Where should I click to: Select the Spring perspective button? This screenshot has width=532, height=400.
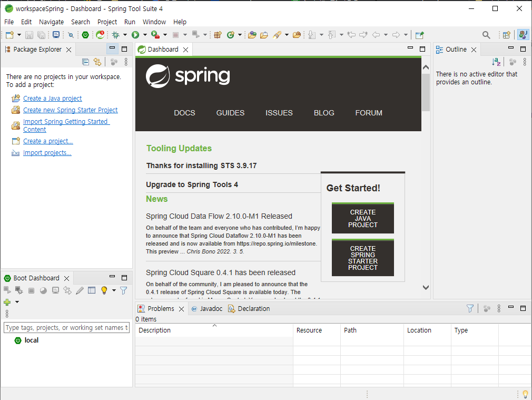pyautogui.click(x=523, y=35)
